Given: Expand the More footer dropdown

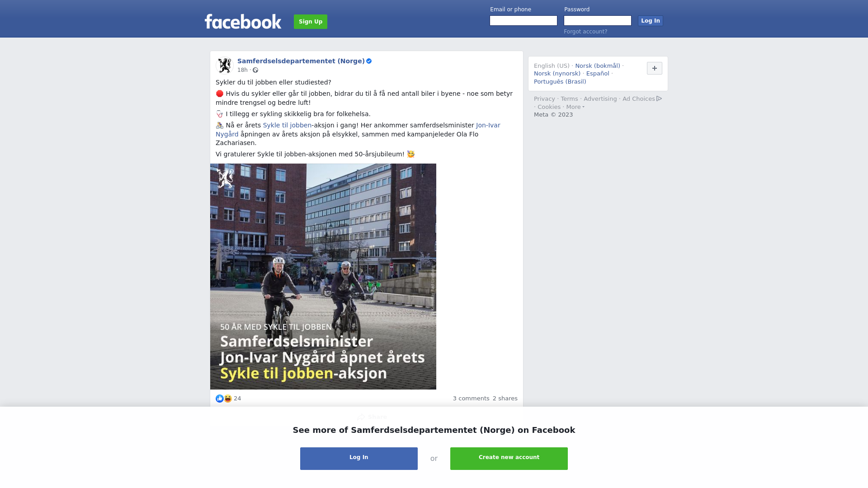Looking at the screenshot, I should click(x=575, y=107).
